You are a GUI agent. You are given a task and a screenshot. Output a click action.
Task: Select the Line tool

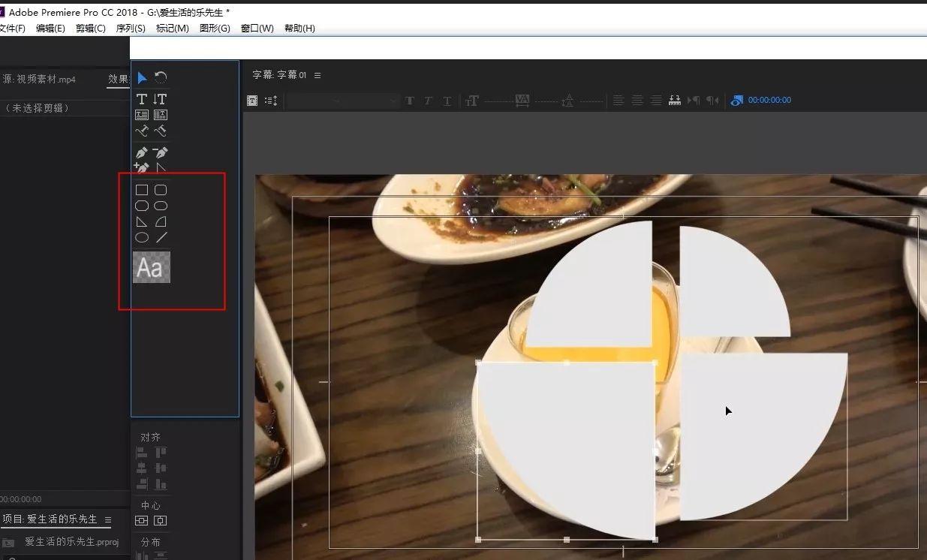click(x=161, y=237)
